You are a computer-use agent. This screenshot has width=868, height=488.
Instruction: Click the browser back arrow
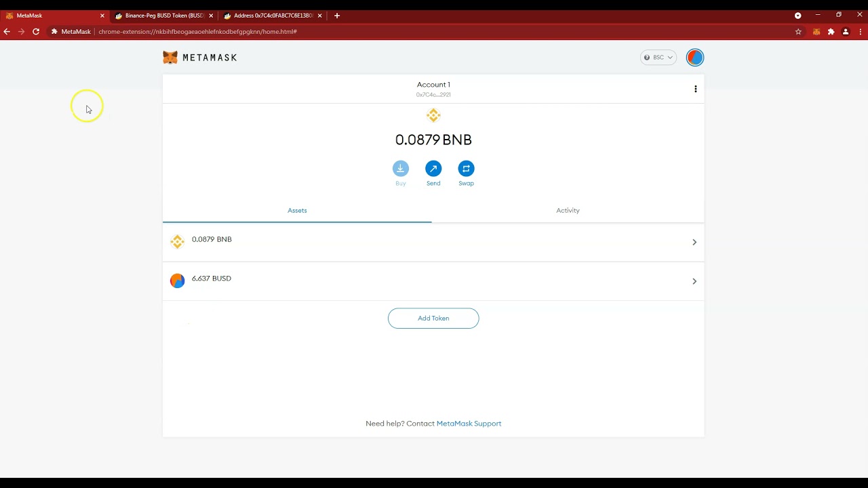[7, 32]
